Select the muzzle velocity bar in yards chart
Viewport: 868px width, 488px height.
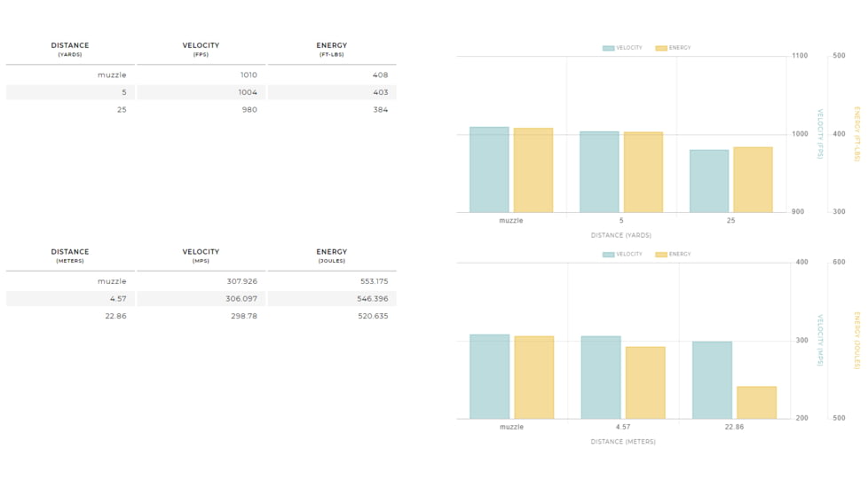coord(489,169)
